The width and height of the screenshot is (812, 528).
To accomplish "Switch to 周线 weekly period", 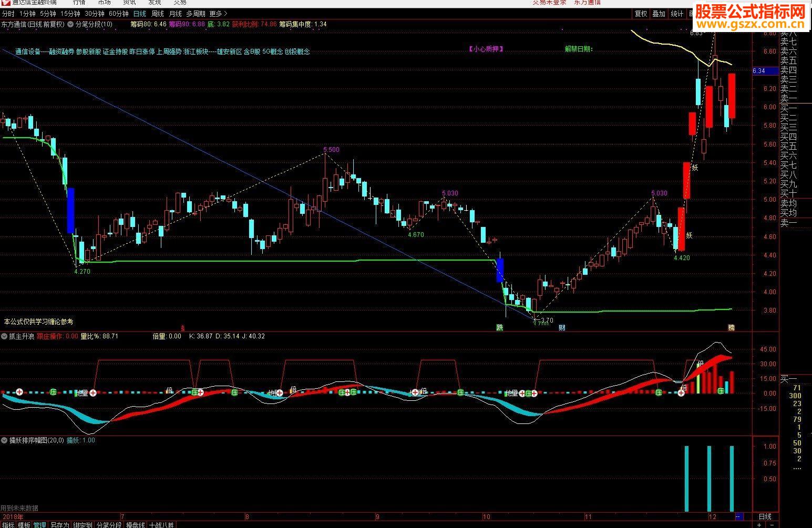I will [157, 14].
